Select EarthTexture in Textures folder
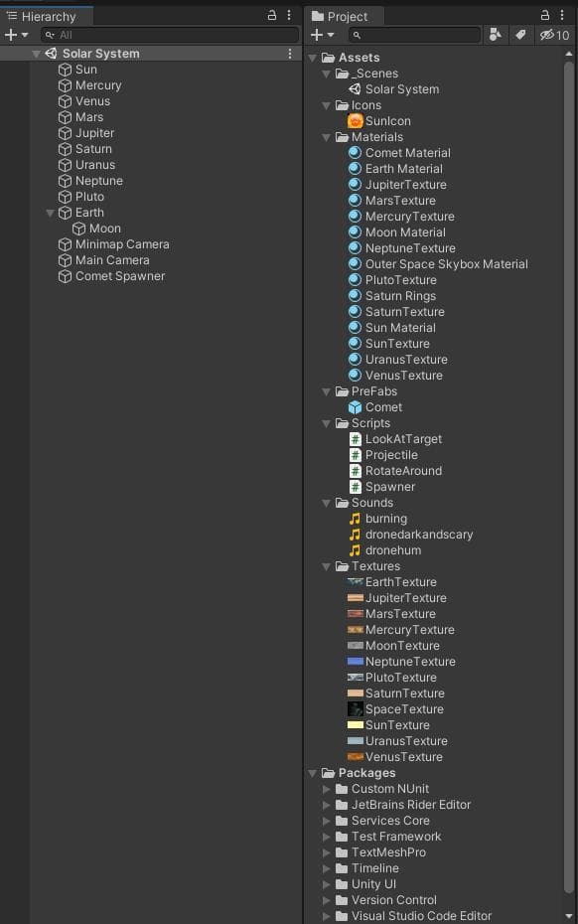The image size is (578, 924). point(400,583)
